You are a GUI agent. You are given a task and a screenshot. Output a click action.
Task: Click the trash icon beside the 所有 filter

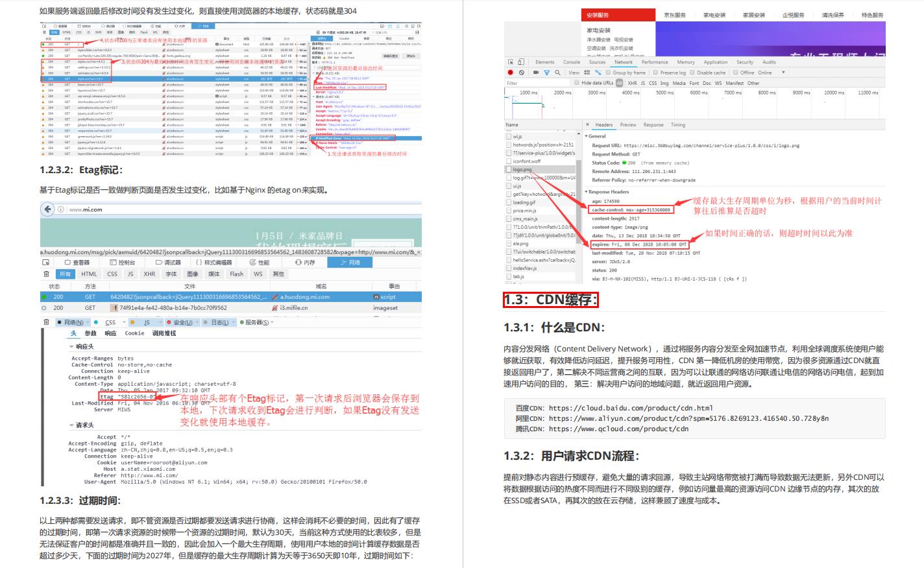pyautogui.click(x=46, y=274)
